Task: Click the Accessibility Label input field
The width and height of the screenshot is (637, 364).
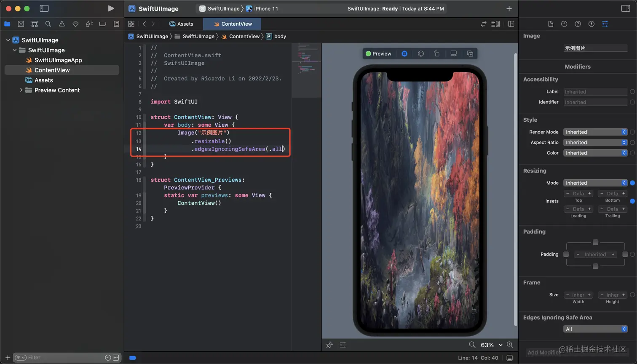Action: tap(595, 92)
